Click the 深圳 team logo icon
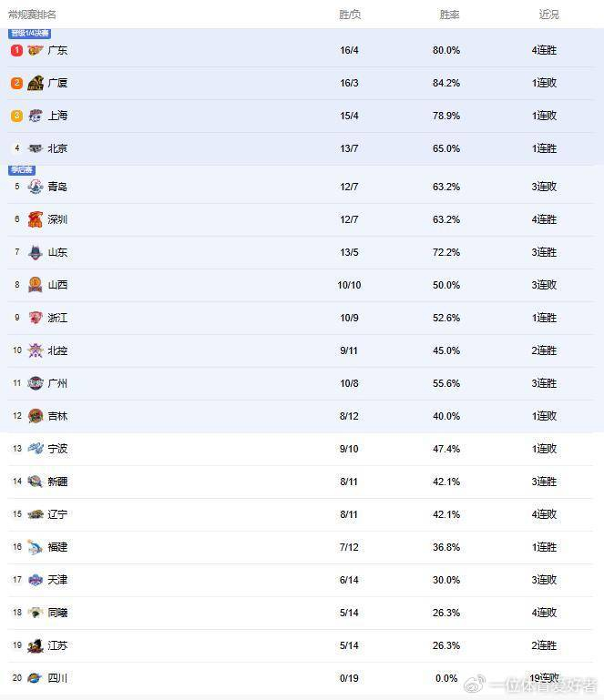This screenshot has width=604, height=700. click(36, 219)
